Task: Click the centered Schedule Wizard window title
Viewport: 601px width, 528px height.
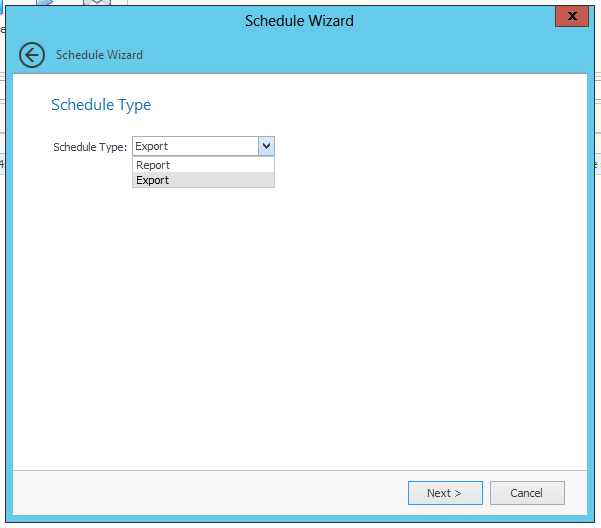Action: coord(299,20)
